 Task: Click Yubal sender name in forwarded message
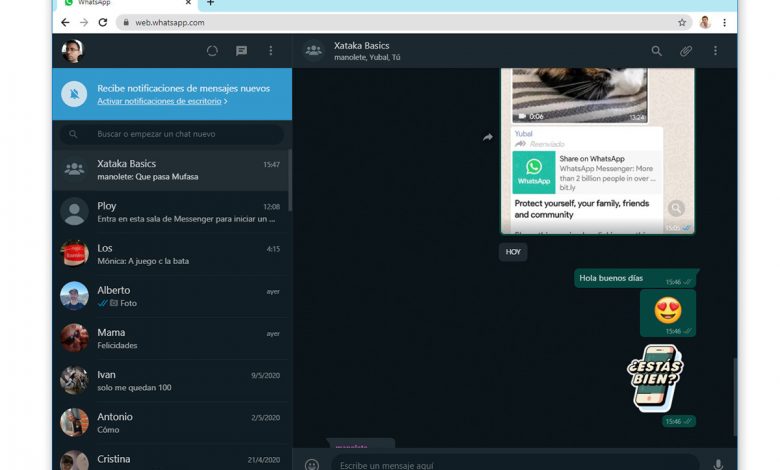523,134
